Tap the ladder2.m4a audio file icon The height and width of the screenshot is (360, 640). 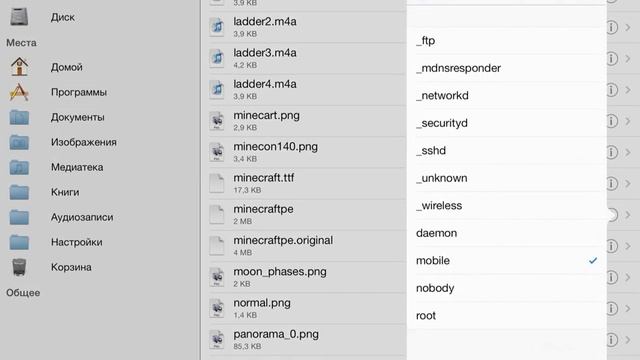(x=217, y=27)
